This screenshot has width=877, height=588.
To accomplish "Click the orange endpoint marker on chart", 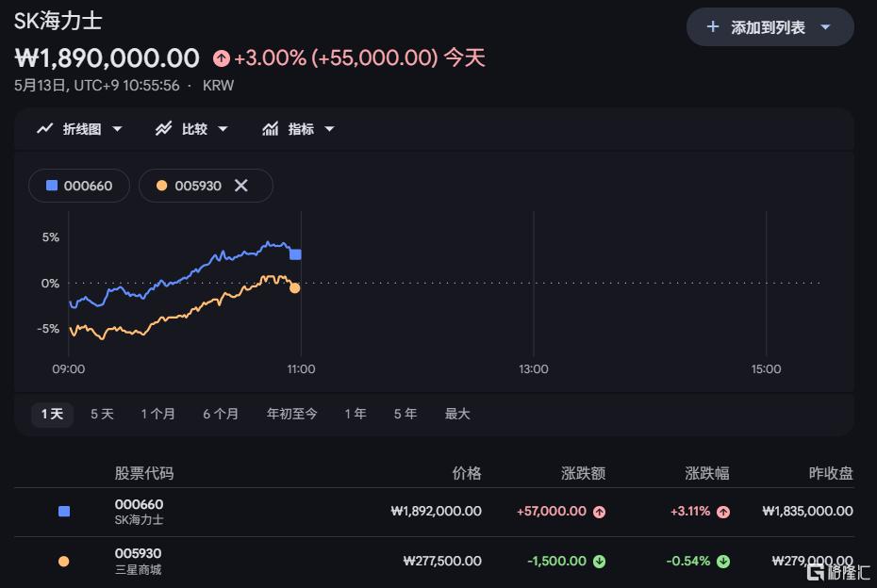I will click(295, 287).
